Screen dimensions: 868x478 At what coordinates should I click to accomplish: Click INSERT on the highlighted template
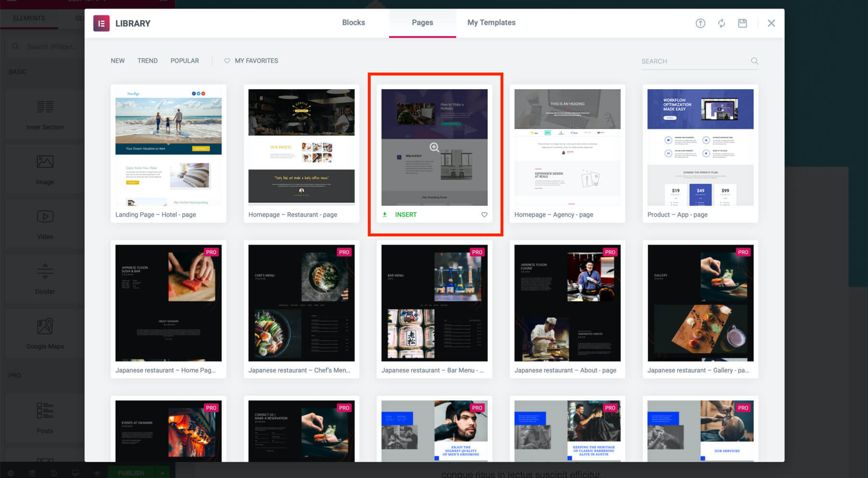(406, 215)
